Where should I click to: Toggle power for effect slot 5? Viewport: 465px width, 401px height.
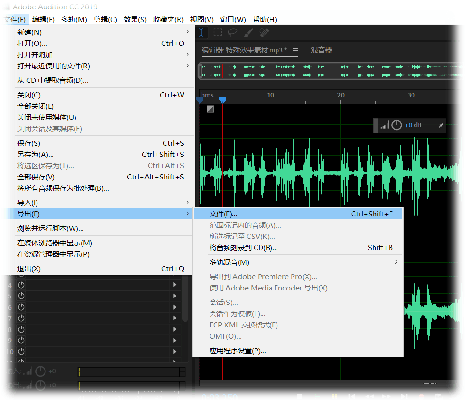point(21,296)
